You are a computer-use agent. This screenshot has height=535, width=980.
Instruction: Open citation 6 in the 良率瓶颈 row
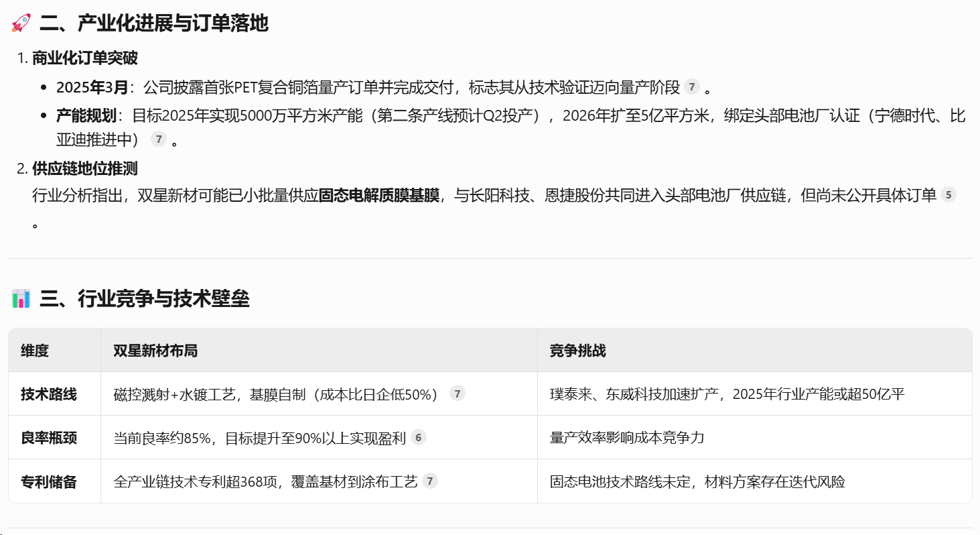pos(419,438)
